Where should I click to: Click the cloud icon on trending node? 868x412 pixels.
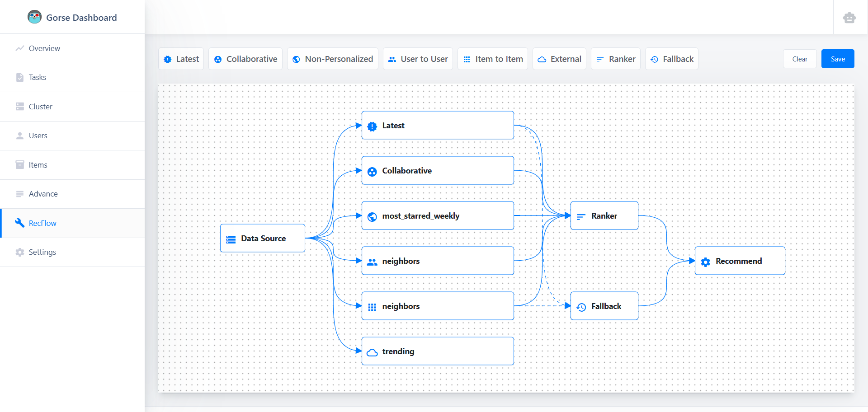pos(372,352)
